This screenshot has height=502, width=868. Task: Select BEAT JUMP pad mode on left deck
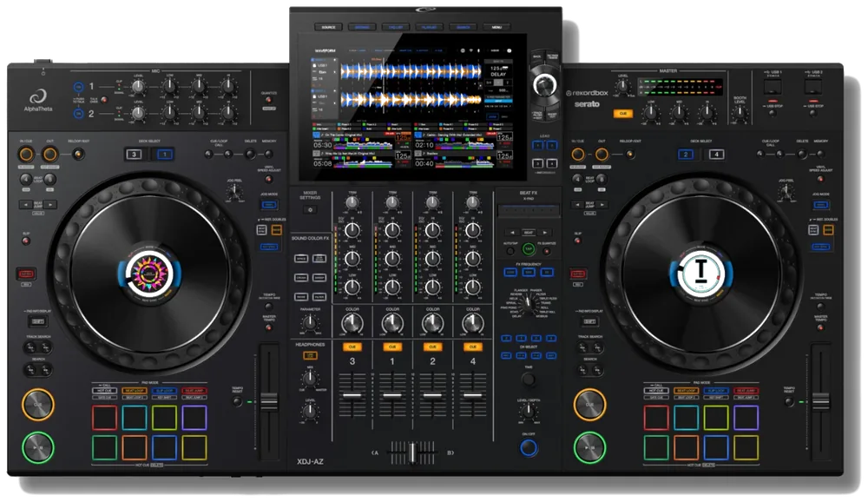click(194, 391)
